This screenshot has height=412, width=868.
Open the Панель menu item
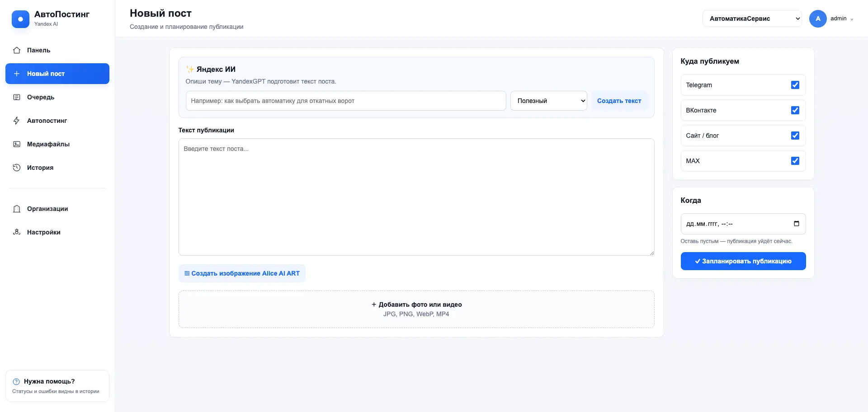point(57,50)
